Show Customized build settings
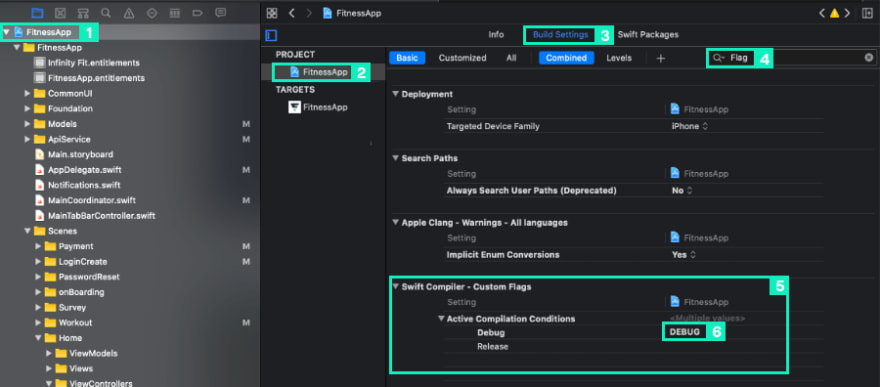The image size is (880, 387). pyautogui.click(x=462, y=58)
